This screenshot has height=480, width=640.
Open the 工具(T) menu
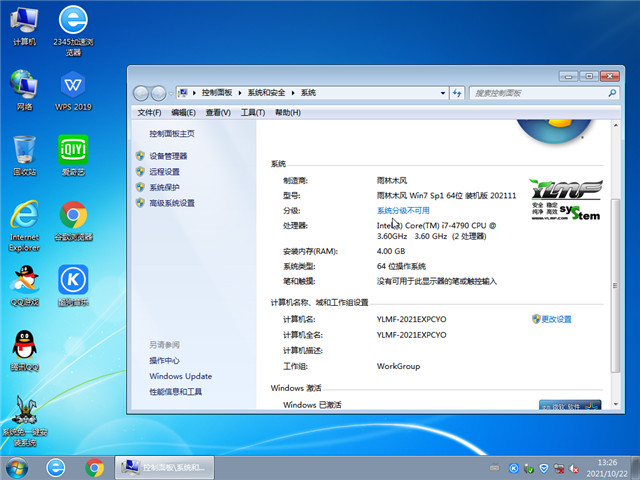(253, 113)
